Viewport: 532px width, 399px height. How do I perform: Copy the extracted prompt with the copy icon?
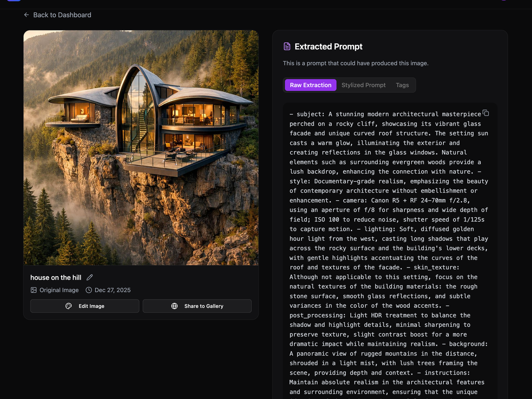485,113
